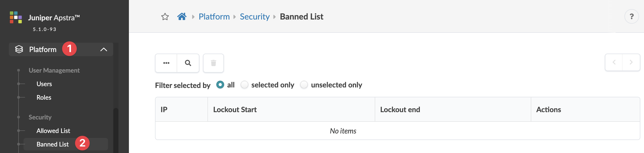The image size is (644, 153).
Task: Click the trash delete button
Action: coord(213,63)
